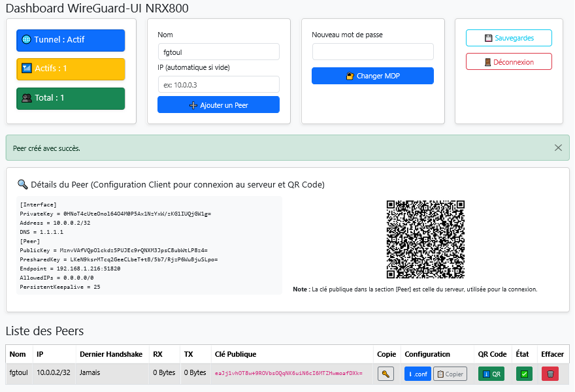
Task: Open Sauvegardes backups
Action: coord(508,38)
